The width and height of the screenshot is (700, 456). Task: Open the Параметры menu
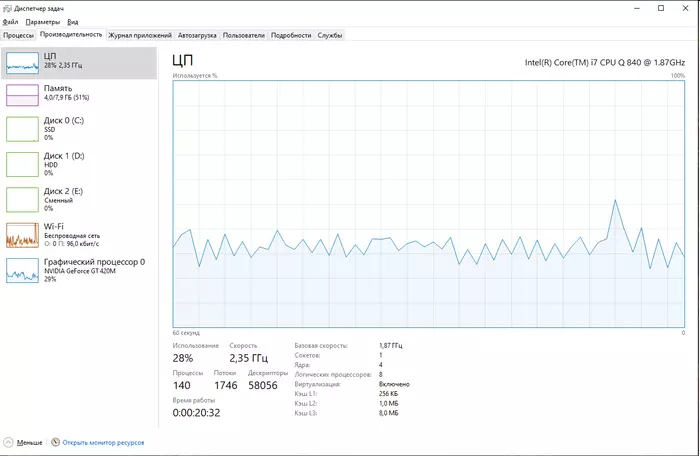(42, 22)
